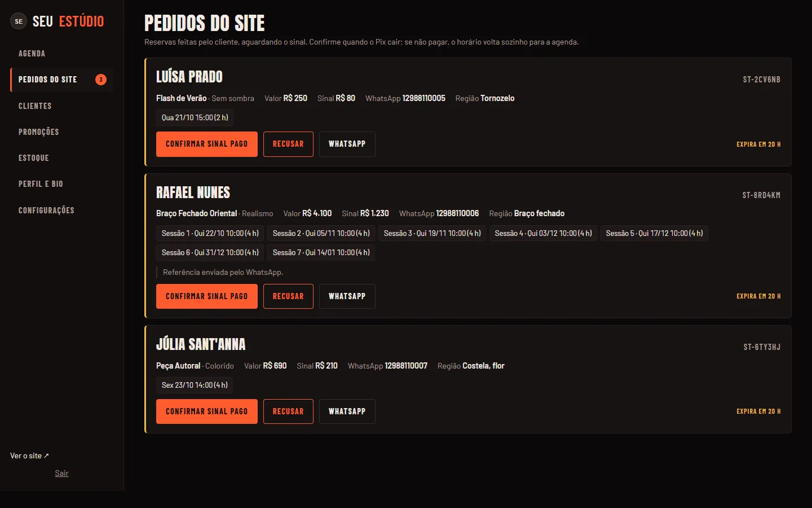Click the Pedidos do Site count badge
The height and width of the screenshot is (508, 812).
[101, 80]
